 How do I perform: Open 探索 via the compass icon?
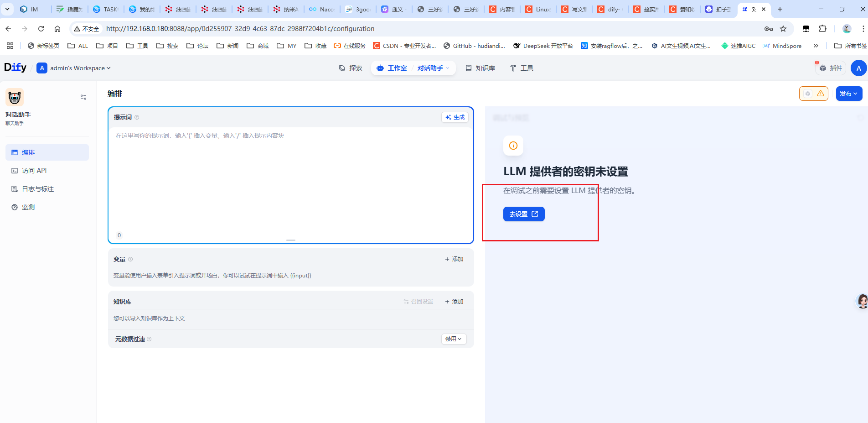[351, 68]
